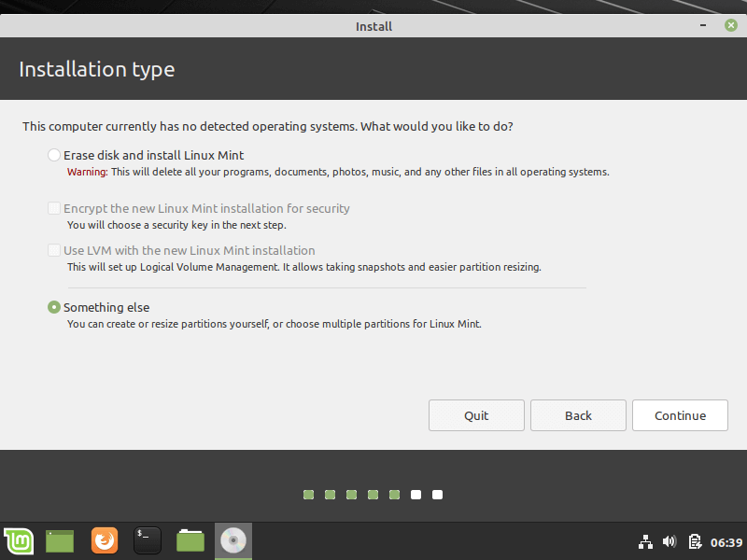This screenshot has height=560, width=747.
Task: Click Continue to proceed
Action: pyautogui.click(x=680, y=415)
